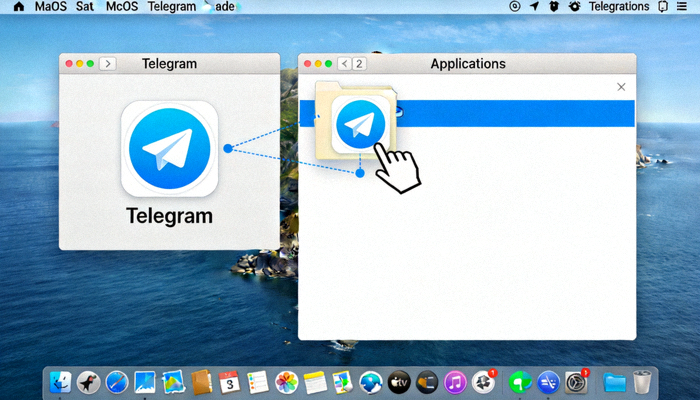Click forward chevron button in Telegram window
This screenshot has height=400, width=700.
[x=108, y=64]
